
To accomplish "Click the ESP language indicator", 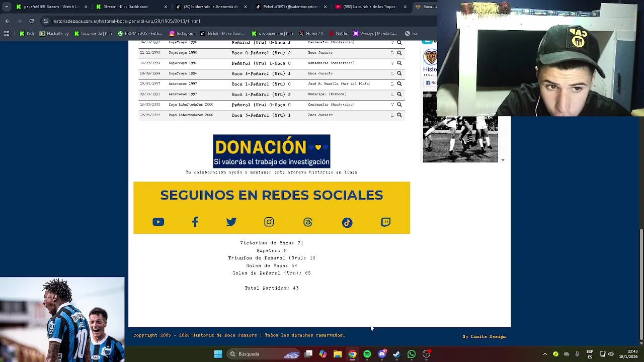I will [590, 354].
